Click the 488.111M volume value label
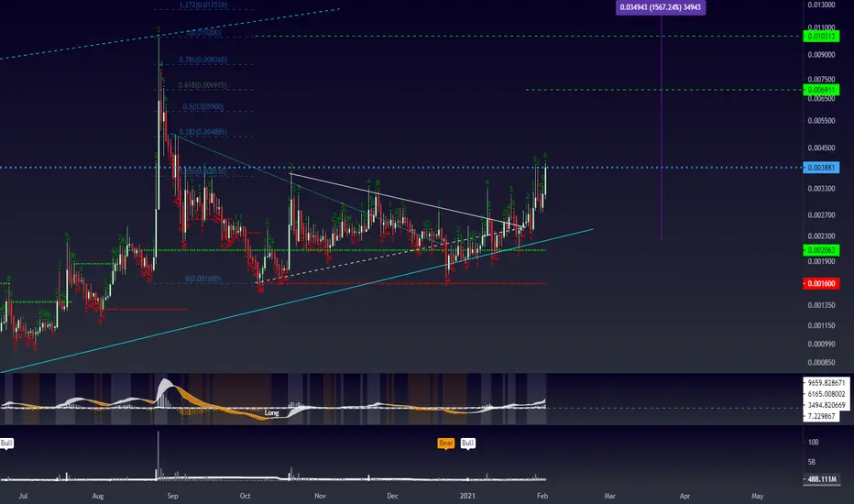 coord(822,479)
